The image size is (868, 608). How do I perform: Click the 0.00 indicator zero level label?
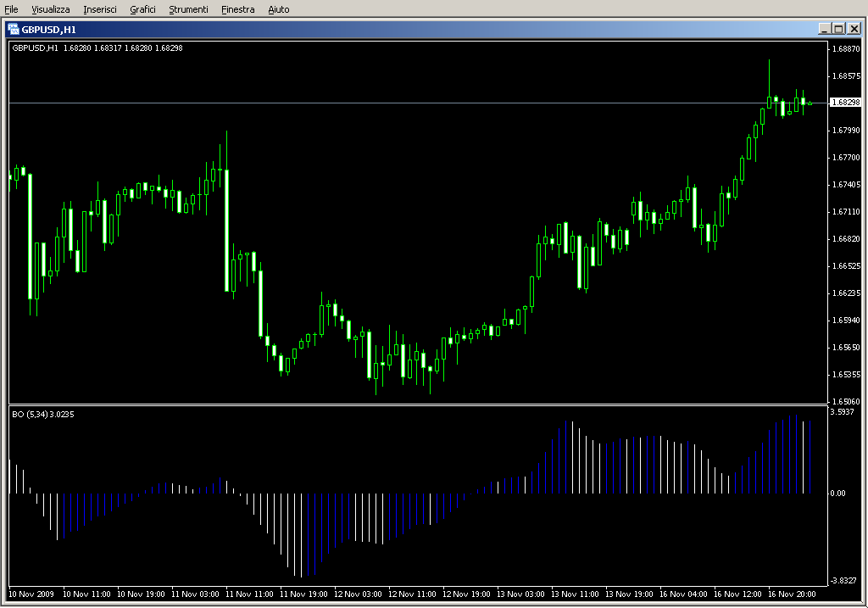tap(837, 493)
